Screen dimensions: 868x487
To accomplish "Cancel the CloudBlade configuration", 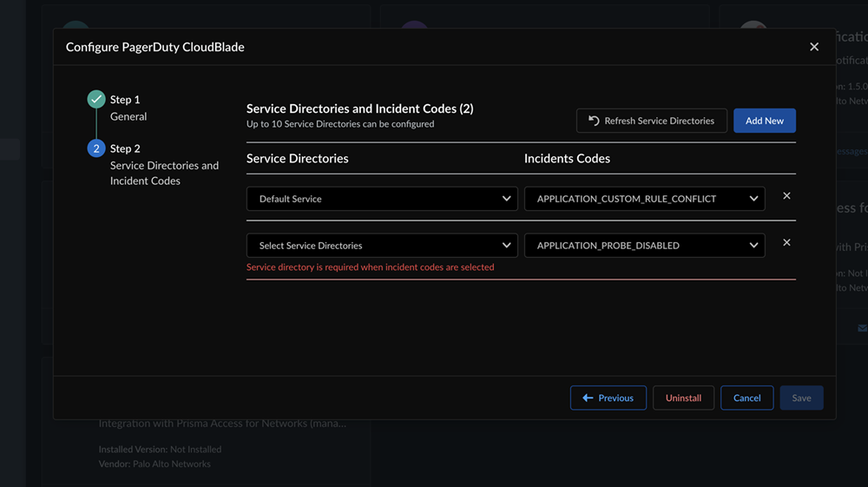I will 746,398.
